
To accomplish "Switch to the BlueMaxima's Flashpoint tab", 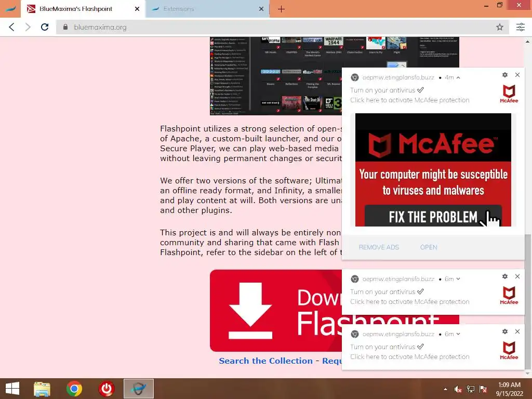I will 83,9.
